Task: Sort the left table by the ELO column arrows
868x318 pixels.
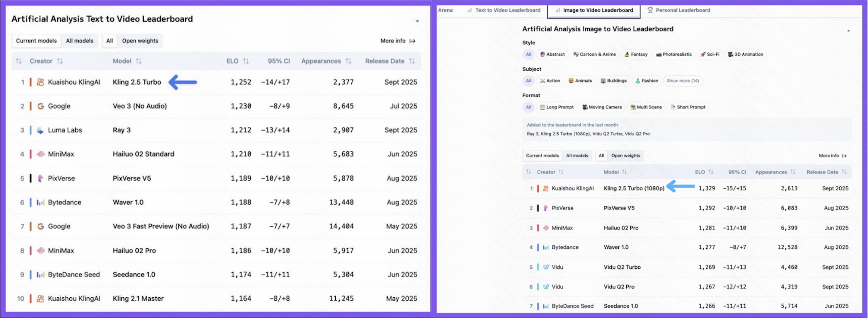Action: pos(246,61)
